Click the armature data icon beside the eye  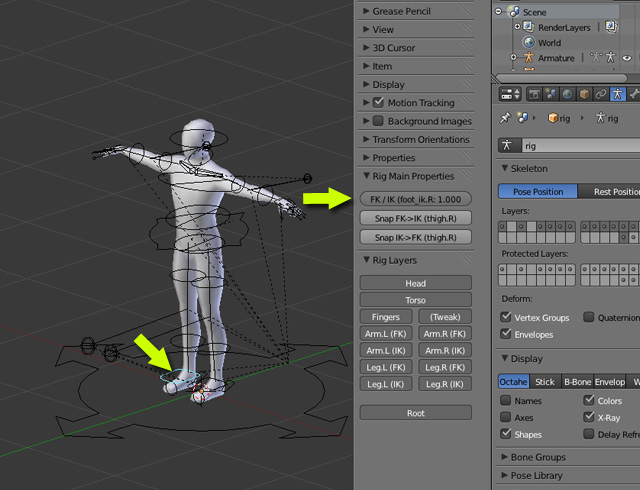611,57
